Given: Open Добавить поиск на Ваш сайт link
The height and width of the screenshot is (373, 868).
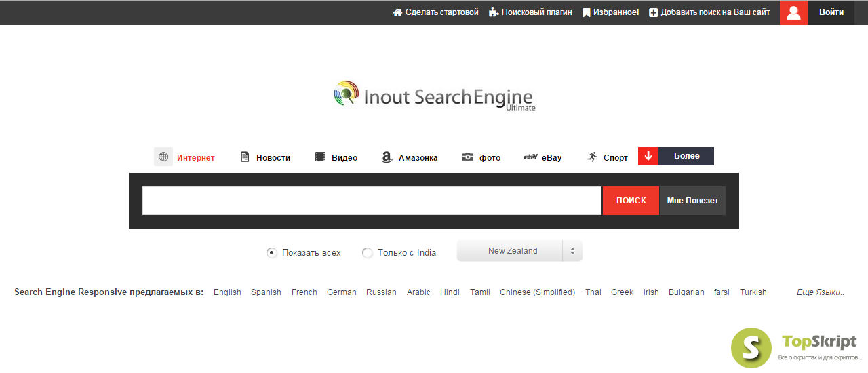Looking at the screenshot, I should click(x=715, y=12).
